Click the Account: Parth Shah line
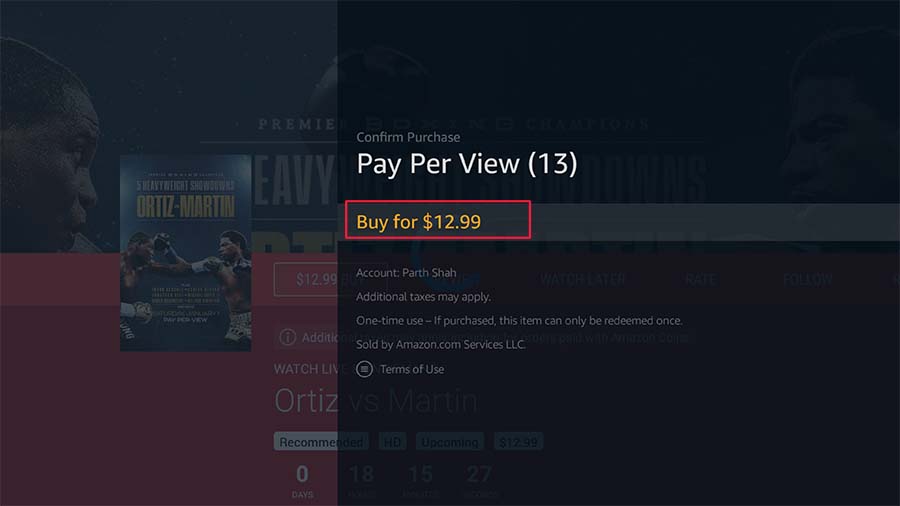Viewport: 900px width, 506px height. click(x=406, y=273)
